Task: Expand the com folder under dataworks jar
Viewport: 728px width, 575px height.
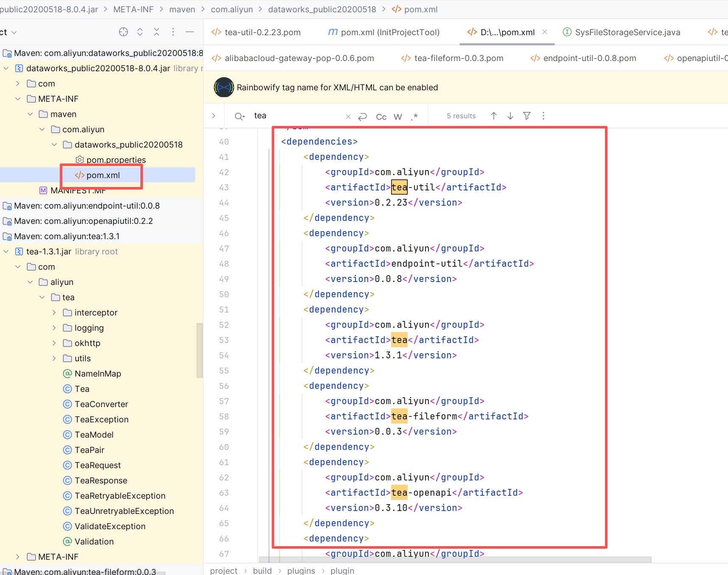Action: point(18,84)
